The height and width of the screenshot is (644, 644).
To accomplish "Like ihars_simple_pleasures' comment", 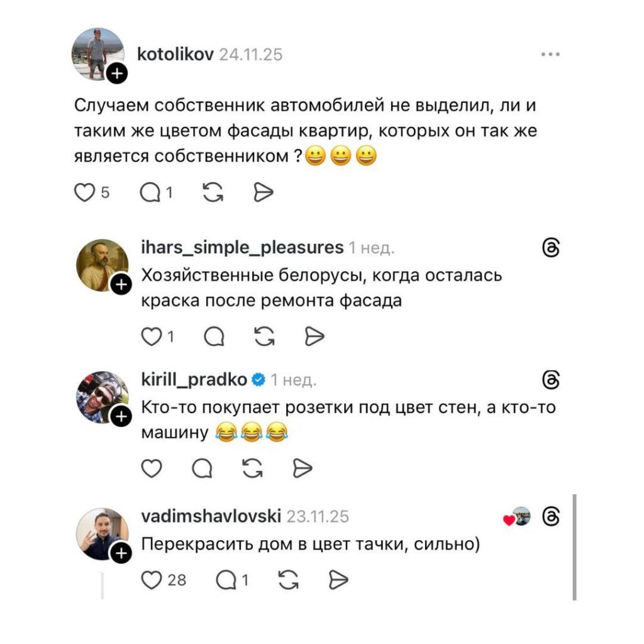I will coord(152,336).
